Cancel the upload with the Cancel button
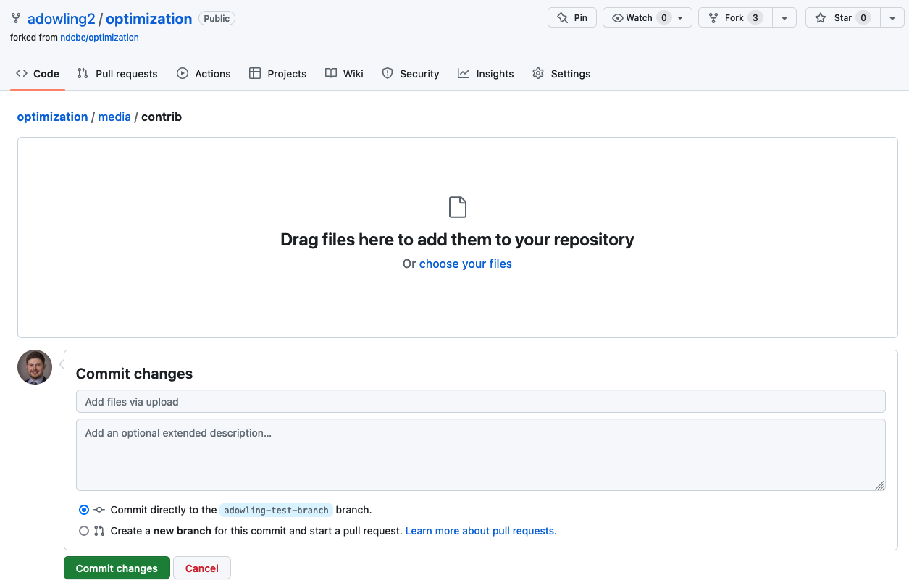909x588 pixels. (202, 568)
